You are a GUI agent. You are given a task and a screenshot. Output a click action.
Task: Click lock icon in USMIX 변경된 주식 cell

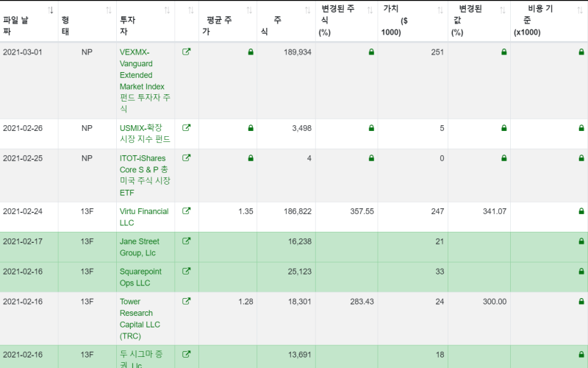click(x=371, y=128)
